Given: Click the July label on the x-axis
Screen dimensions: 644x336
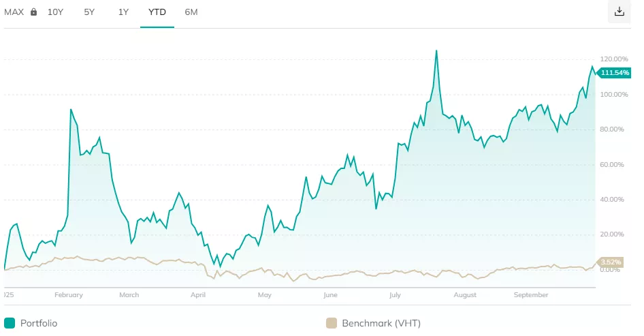Looking at the screenshot, I should pos(395,295).
